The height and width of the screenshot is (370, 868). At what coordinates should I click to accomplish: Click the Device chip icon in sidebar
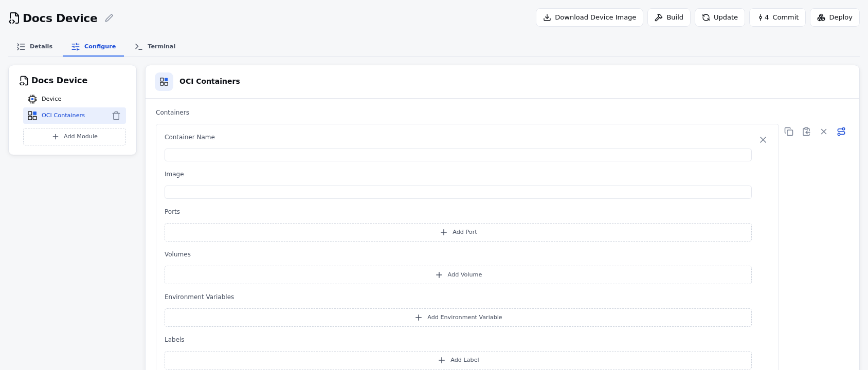[x=32, y=99]
